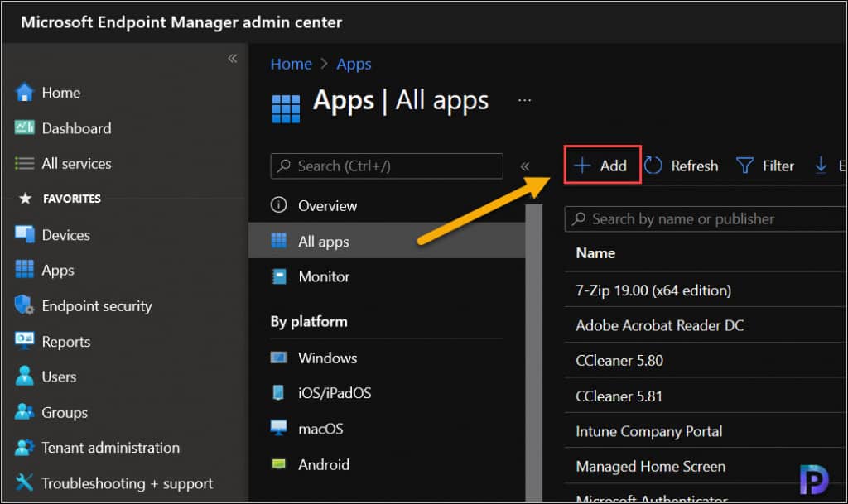Viewport: 848px width, 504px height.
Task: Click the Search (Ctrl+/) menu field
Action: (387, 166)
